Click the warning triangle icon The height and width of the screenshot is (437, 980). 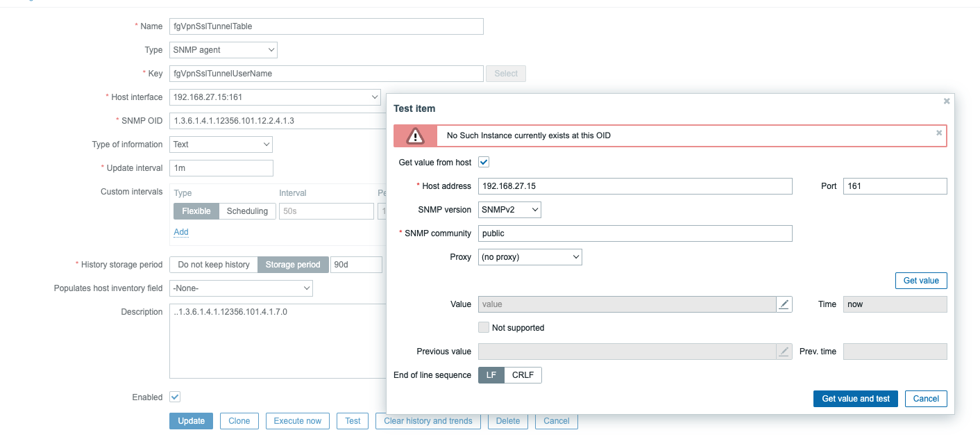point(415,135)
